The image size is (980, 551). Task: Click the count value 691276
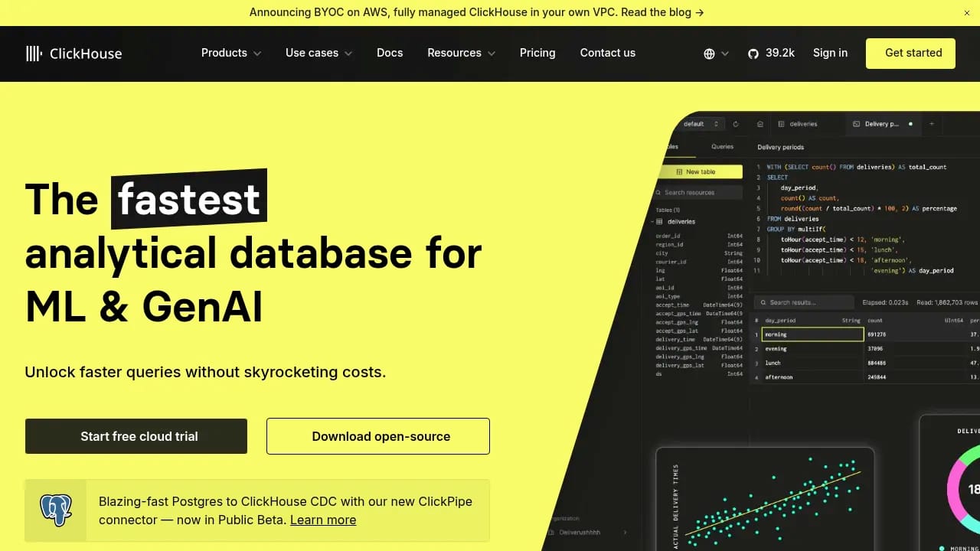[x=877, y=334]
